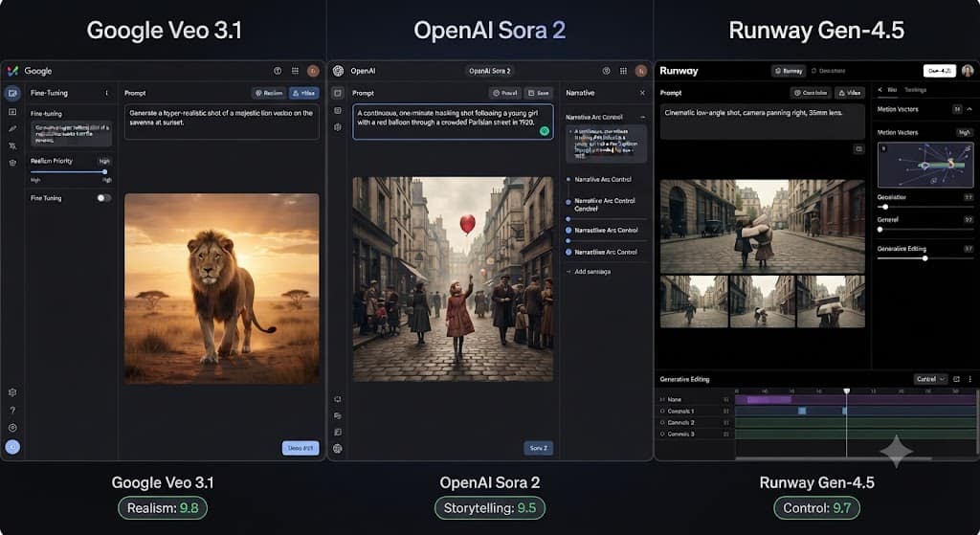This screenshot has width=980, height=535.
Task: Adjust the Generative Editing slider in side panel
Action: point(925,258)
